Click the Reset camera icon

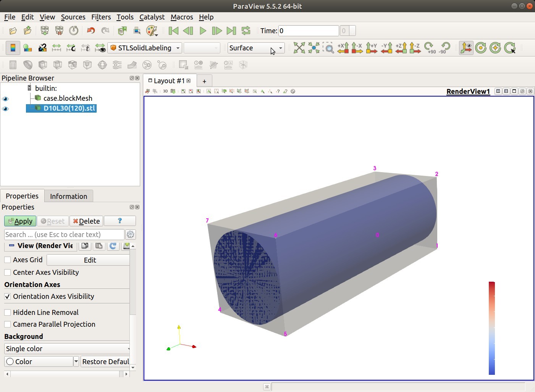299,48
